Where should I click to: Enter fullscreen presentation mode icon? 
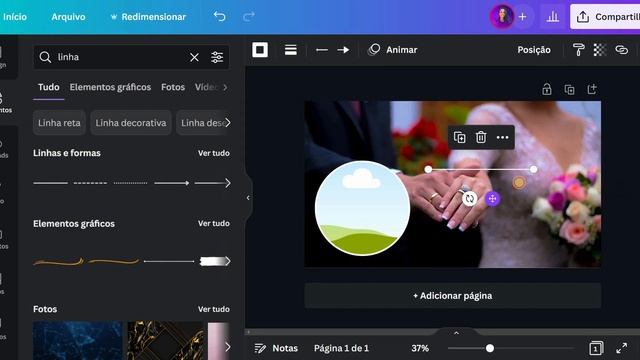pyautogui.click(x=622, y=348)
